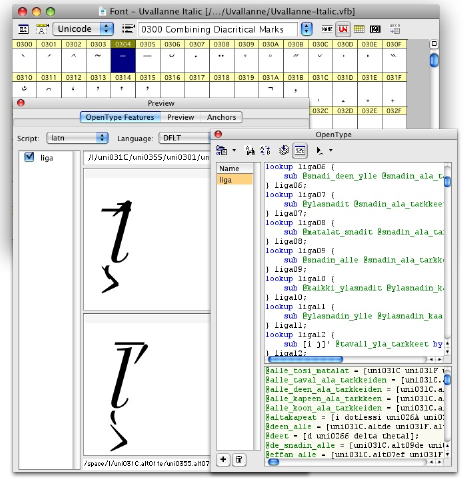Screen dimensions: 468x480
Task: Click the list icon before the range field
Action: pyautogui.click(x=128, y=29)
